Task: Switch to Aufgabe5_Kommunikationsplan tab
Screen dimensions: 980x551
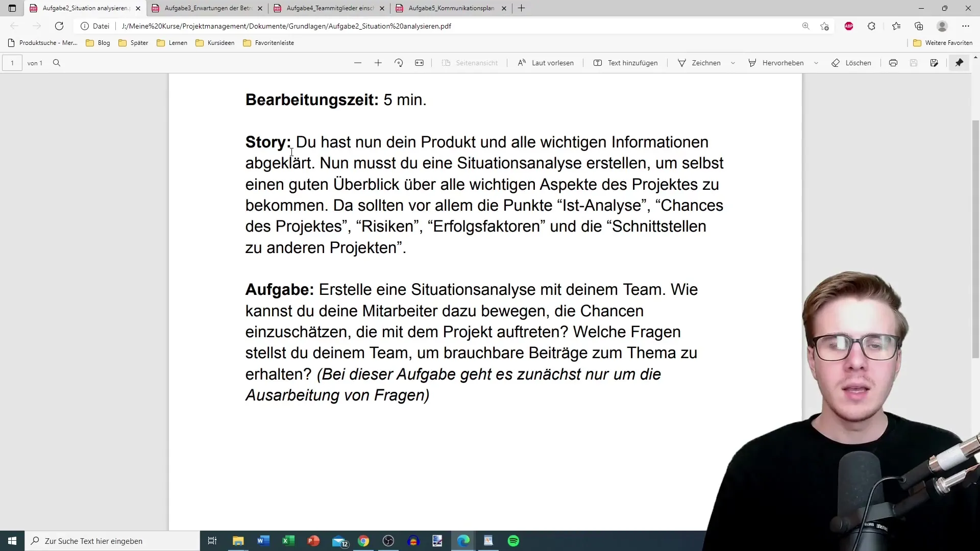Action: point(447,8)
